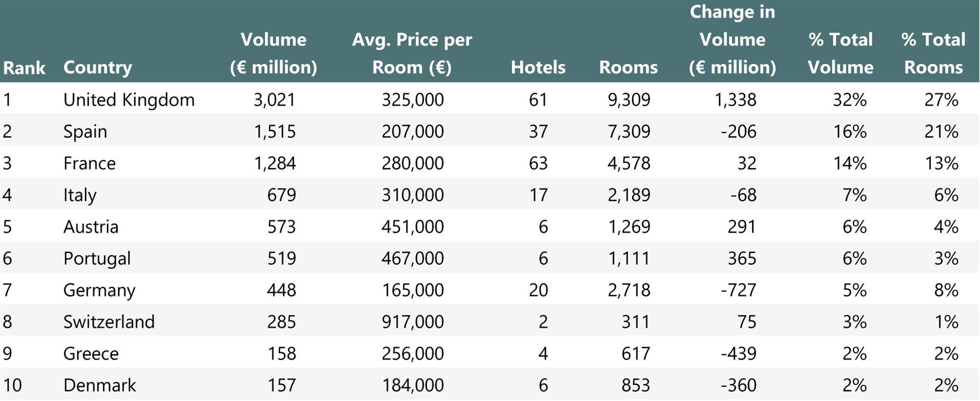The height and width of the screenshot is (401, 980).
Task: Select the Rooms column header
Action: pyautogui.click(x=628, y=67)
